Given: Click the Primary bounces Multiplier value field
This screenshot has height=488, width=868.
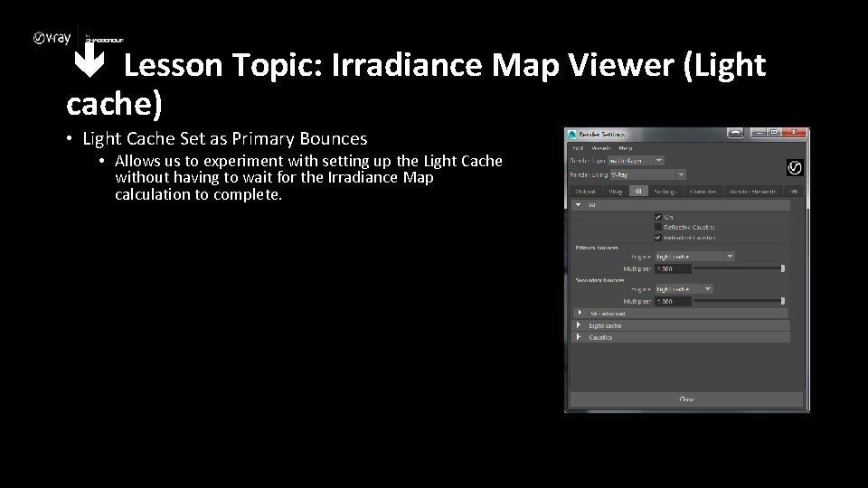Looking at the screenshot, I should click(673, 268).
